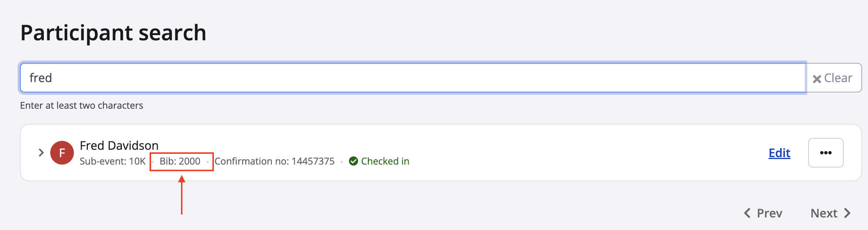The width and height of the screenshot is (868, 230).
Task: Open the three-dots more options menu
Action: point(826,153)
